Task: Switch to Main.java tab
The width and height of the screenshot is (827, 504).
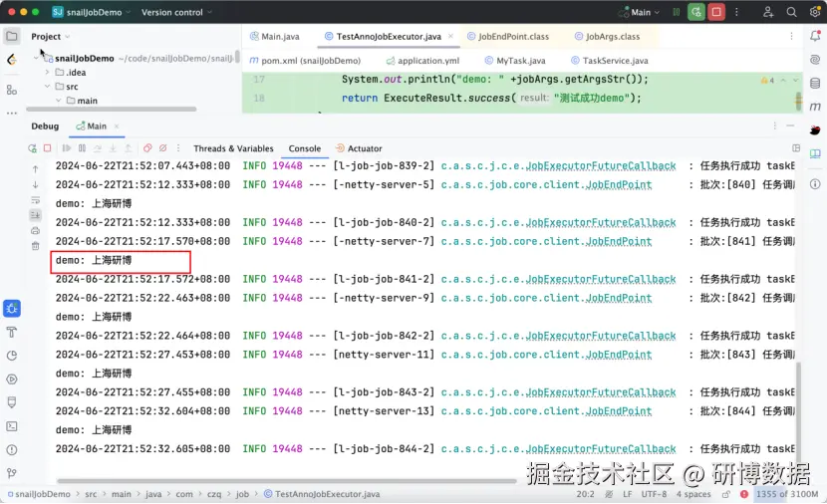Action: pos(274,37)
